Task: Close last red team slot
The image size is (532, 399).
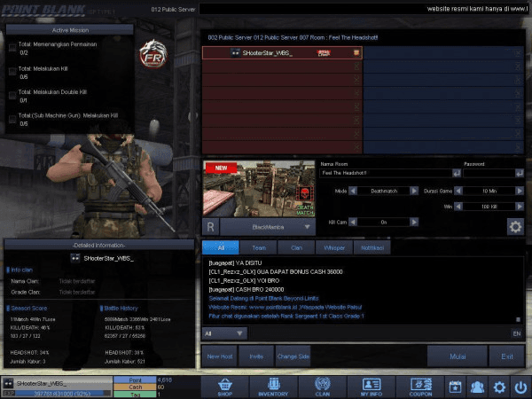Action: pyautogui.click(x=356, y=147)
